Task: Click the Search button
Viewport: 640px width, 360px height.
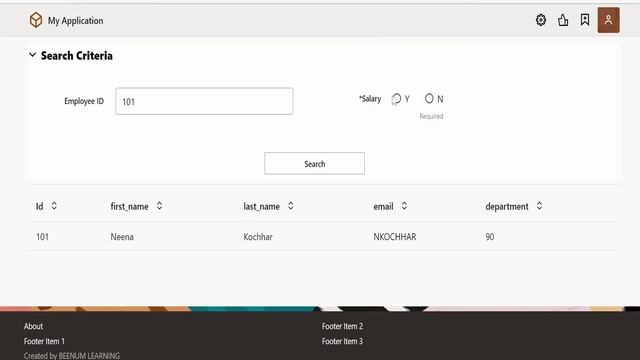Action: coord(314,163)
